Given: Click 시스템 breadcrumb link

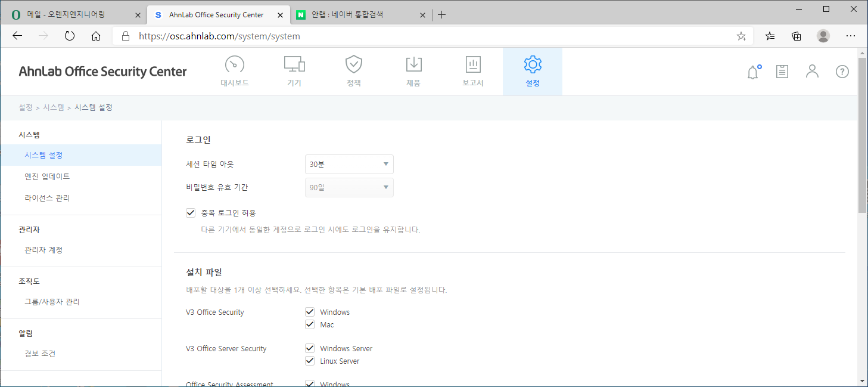Looking at the screenshot, I should coord(54,107).
